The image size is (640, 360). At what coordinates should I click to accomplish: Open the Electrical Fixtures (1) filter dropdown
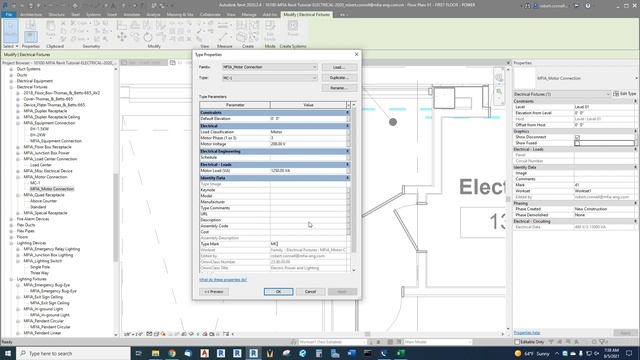[x=562, y=94]
